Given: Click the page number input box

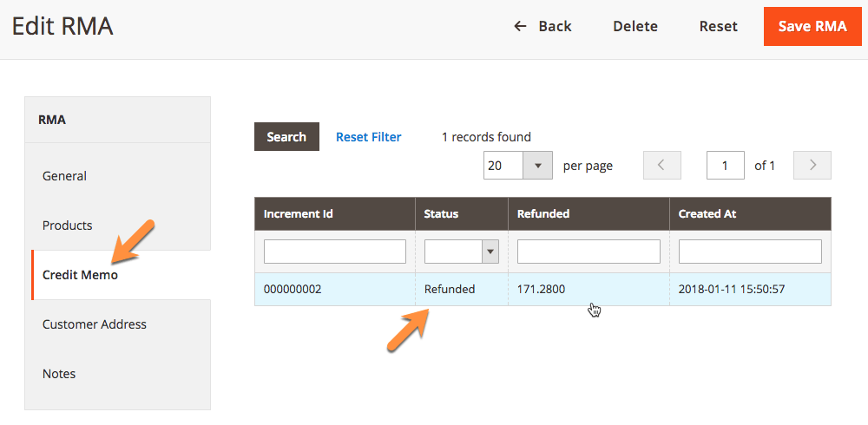Looking at the screenshot, I should [x=726, y=165].
